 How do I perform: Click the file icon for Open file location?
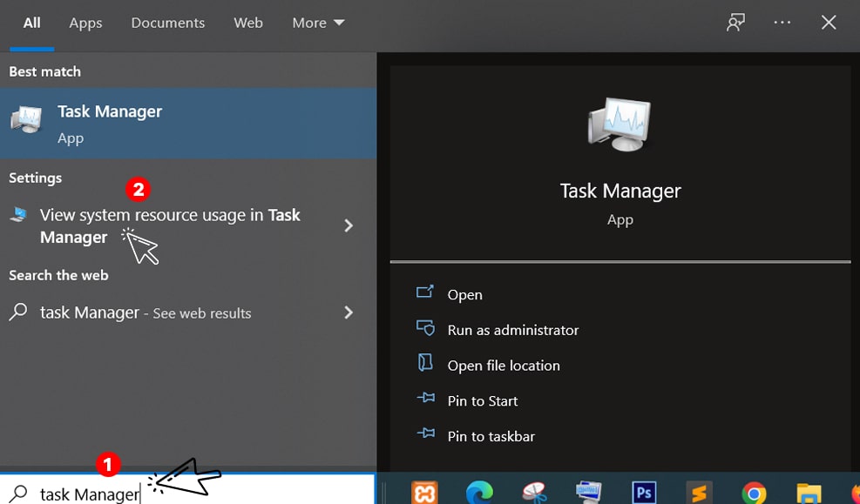(x=425, y=363)
